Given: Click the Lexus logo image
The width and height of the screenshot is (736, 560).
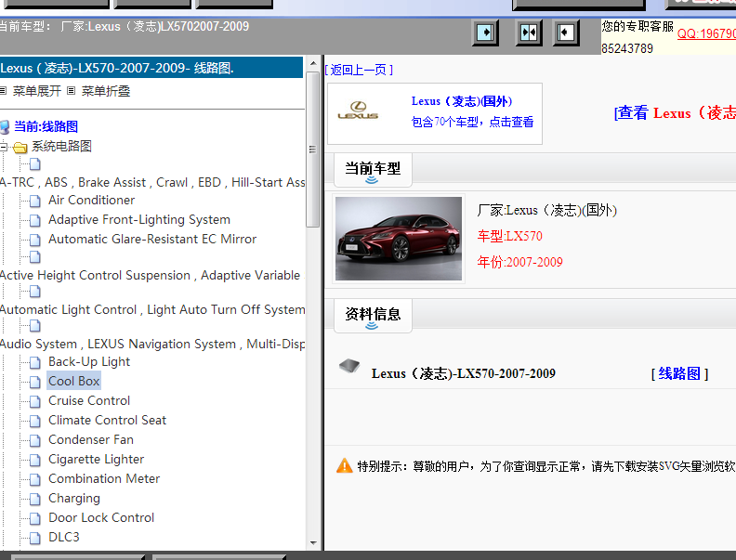Looking at the screenshot, I should [358, 111].
